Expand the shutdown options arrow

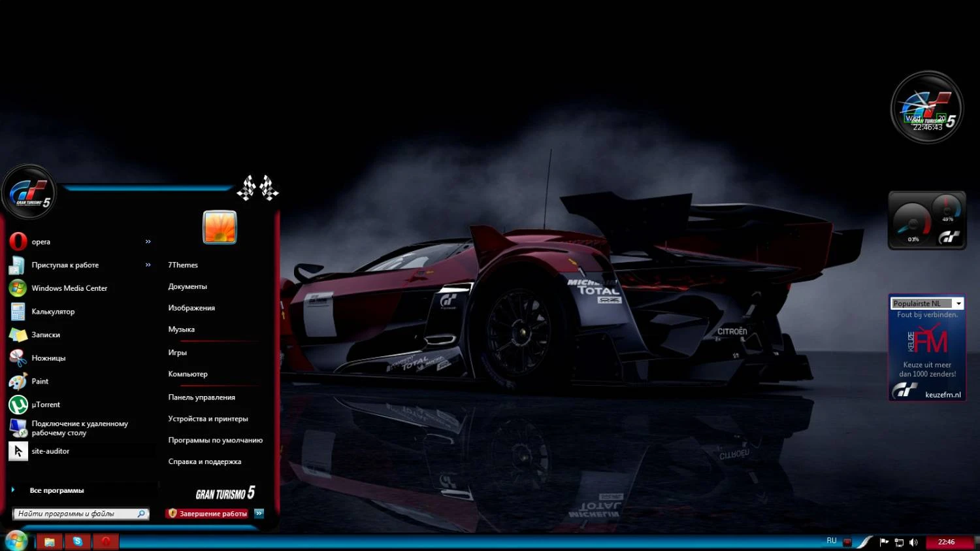pyautogui.click(x=259, y=513)
